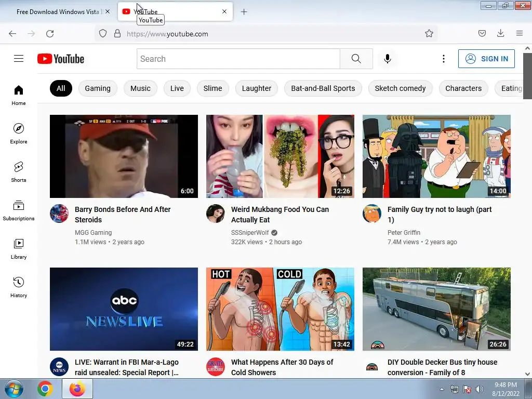The height and width of the screenshot is (399, 532).
Task: Launch Chrome from the taskbar
Action: pyautogui.click(x=45, y=389)
